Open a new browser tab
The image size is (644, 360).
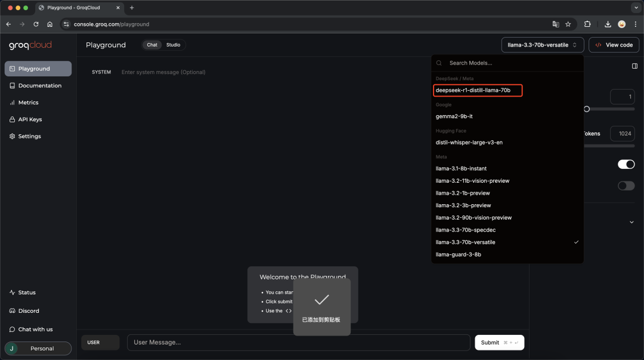click(x=132, y=8)
